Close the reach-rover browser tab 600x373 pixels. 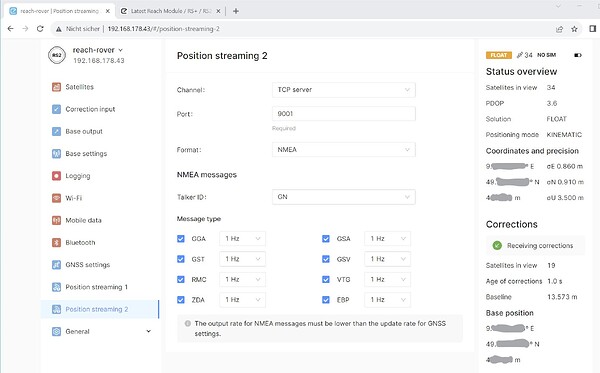(x=108, y=11)
